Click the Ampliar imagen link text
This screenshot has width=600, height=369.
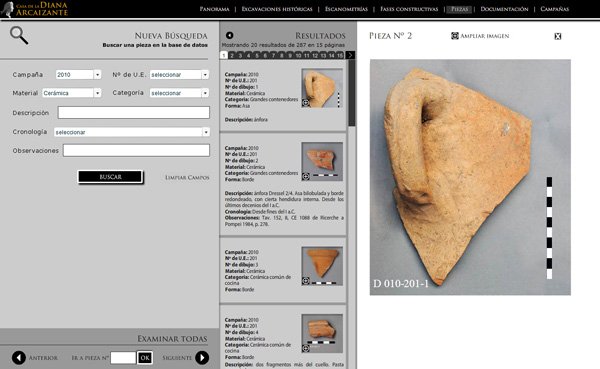[x=484, y=36]
